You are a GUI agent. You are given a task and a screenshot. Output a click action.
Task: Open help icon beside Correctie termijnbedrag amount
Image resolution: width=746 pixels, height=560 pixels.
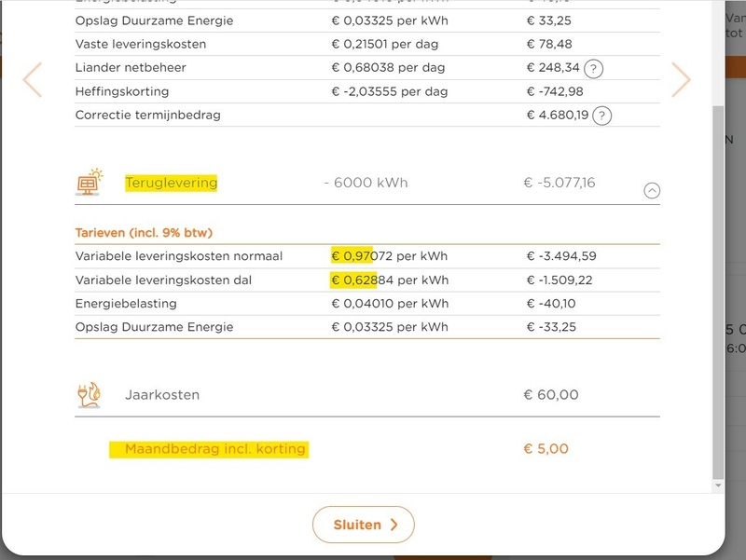(602, 116)
